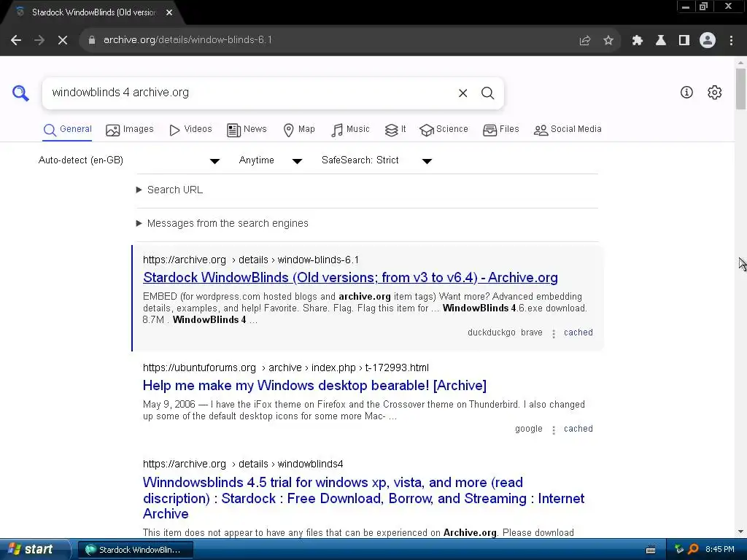
Task: Open the Auto-detect (en-GB) language dropdown
Action: [128, 160]
